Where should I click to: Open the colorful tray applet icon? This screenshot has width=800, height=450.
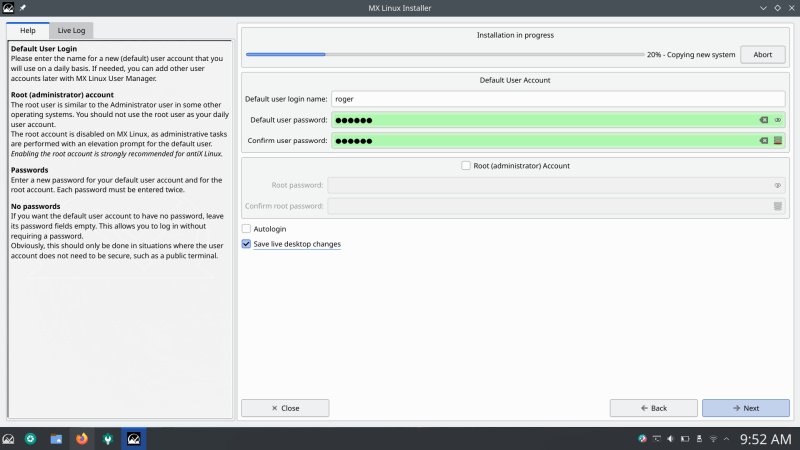tap(642, 439)
